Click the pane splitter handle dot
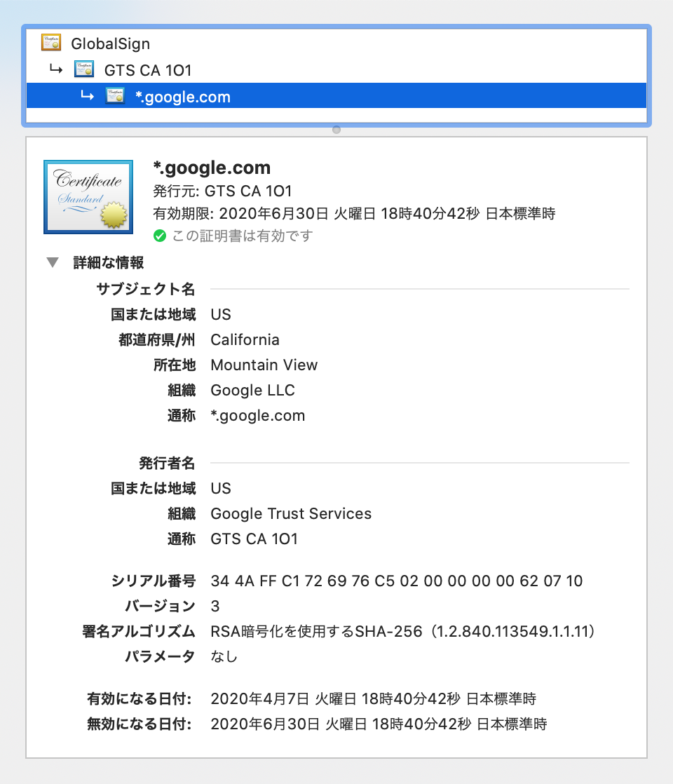The width and height of the screenshot is (673, 784). tap(336, 130)
